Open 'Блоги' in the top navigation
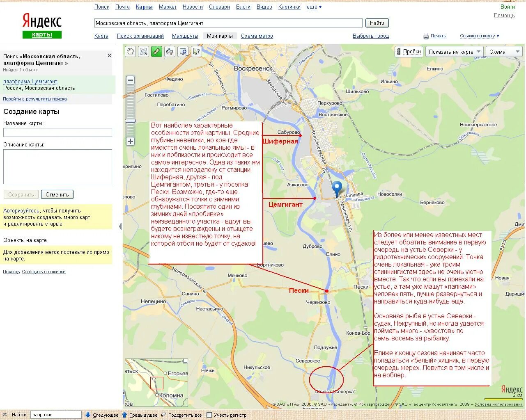526x420 pixels. (x=243, y=7)
